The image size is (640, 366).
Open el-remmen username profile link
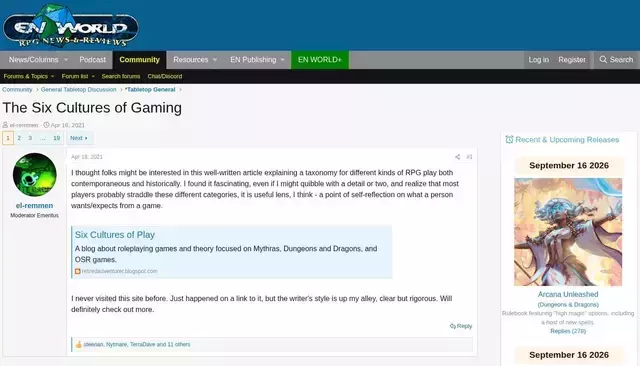pos(35,205)
